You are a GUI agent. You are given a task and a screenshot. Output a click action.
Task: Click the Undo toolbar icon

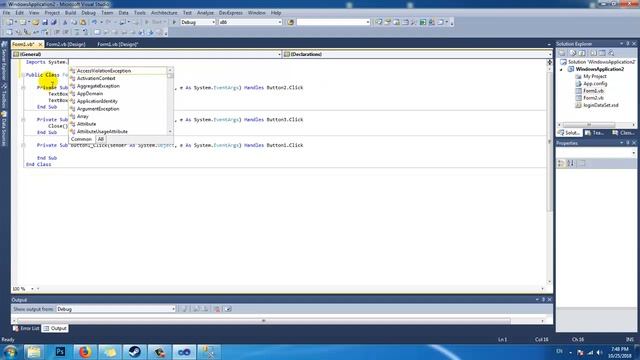point(94,22)
